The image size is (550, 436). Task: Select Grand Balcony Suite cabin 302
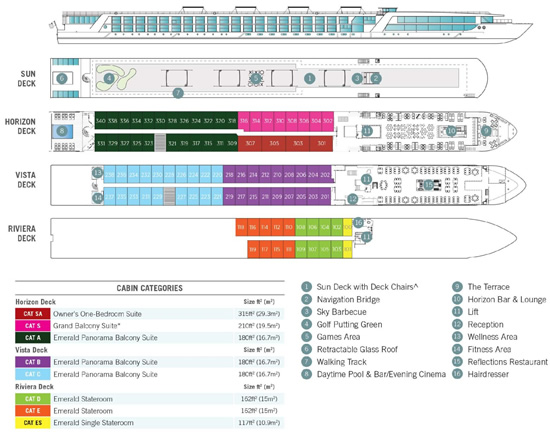click(328, 121)
